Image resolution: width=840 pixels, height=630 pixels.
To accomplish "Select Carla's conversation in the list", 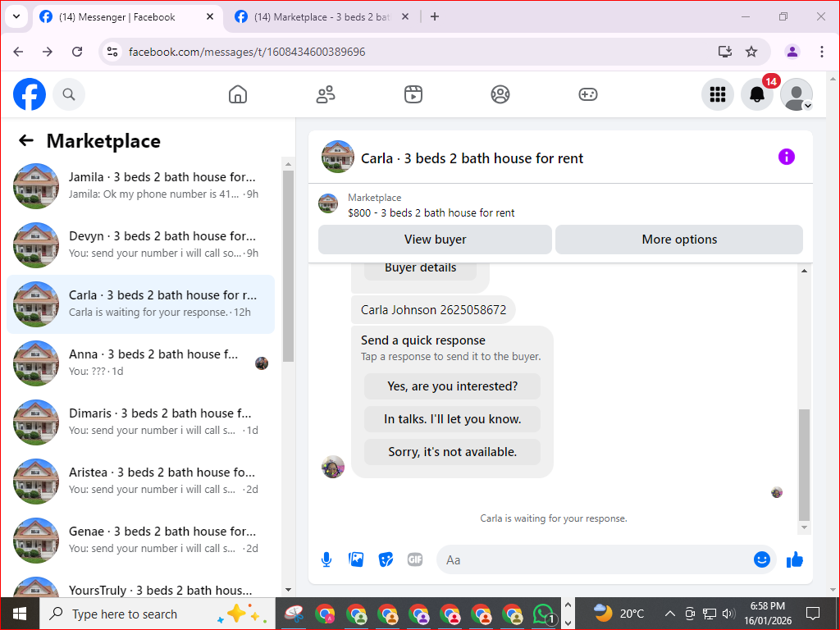I will click(141, 304).
